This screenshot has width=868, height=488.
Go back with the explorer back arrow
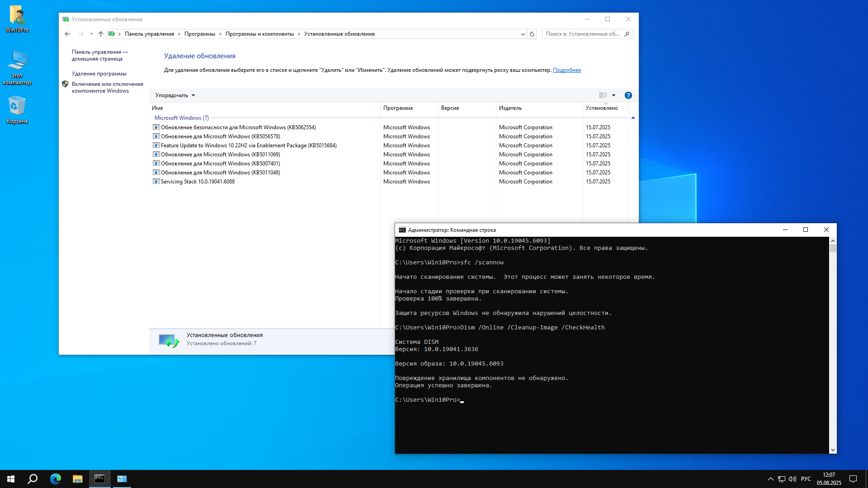[67, 34]
